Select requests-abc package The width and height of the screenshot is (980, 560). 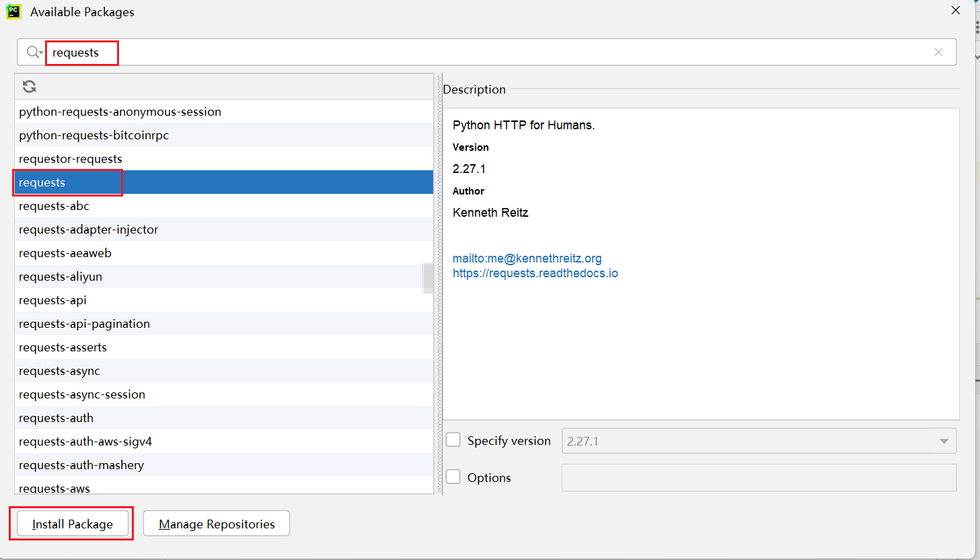click(x=224, y=206)
